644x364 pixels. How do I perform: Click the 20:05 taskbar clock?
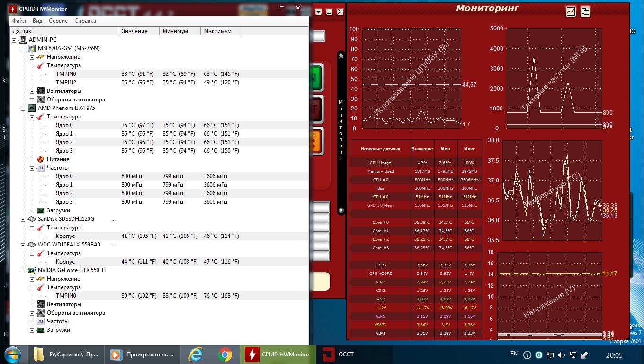click(615, 355)
